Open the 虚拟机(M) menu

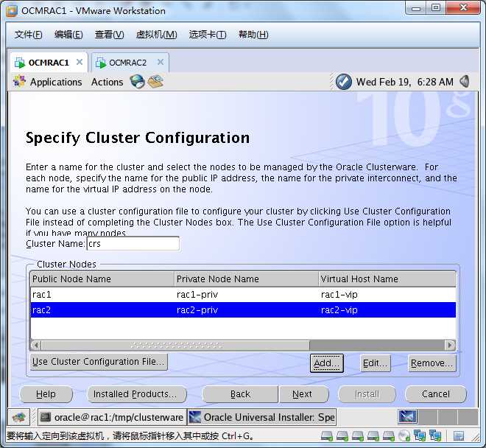[x=157, y=35]
